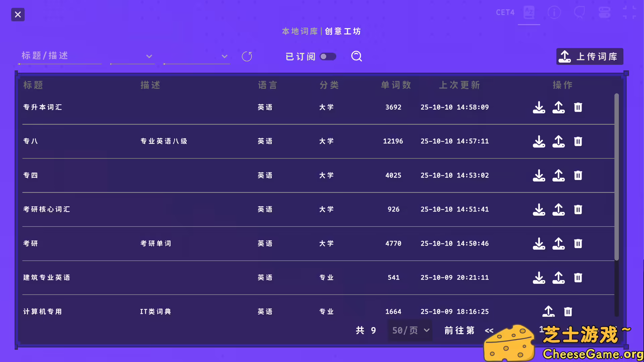
Task: Click the settings icon in the top bar
Action: pos(604,12)
